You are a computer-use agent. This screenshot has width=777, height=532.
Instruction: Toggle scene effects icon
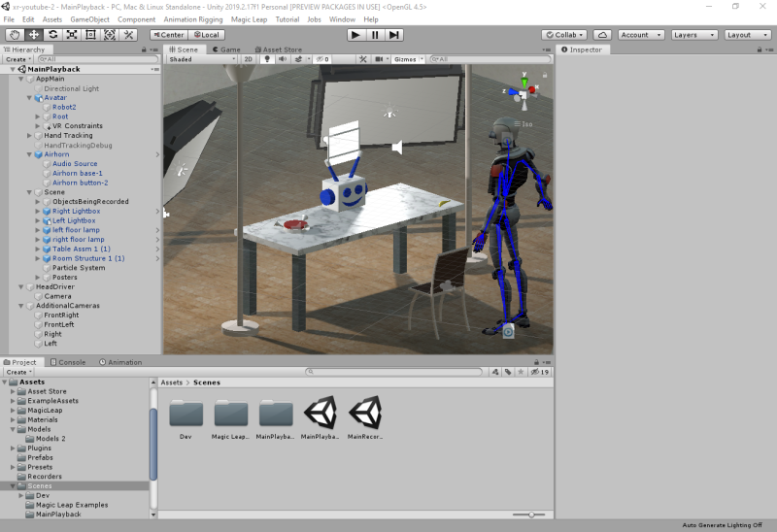(298, 59)
